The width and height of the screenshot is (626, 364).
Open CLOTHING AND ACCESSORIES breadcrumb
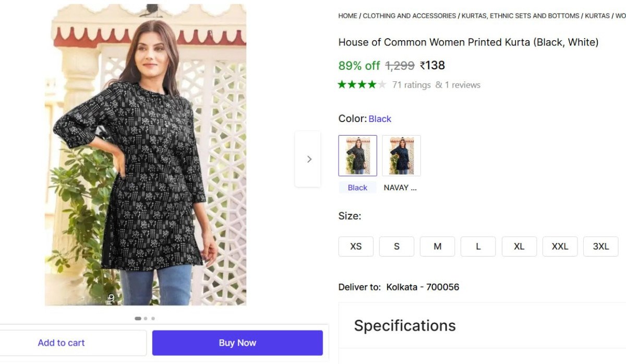point(409,16)
